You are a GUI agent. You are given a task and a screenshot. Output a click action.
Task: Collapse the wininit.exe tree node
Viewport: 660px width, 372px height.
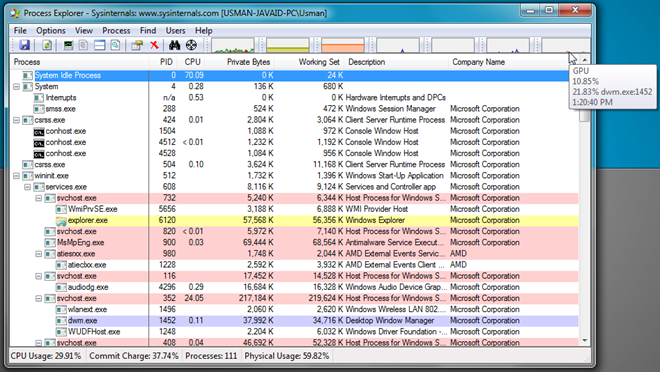pyautogui.click(x=16, y=176)
